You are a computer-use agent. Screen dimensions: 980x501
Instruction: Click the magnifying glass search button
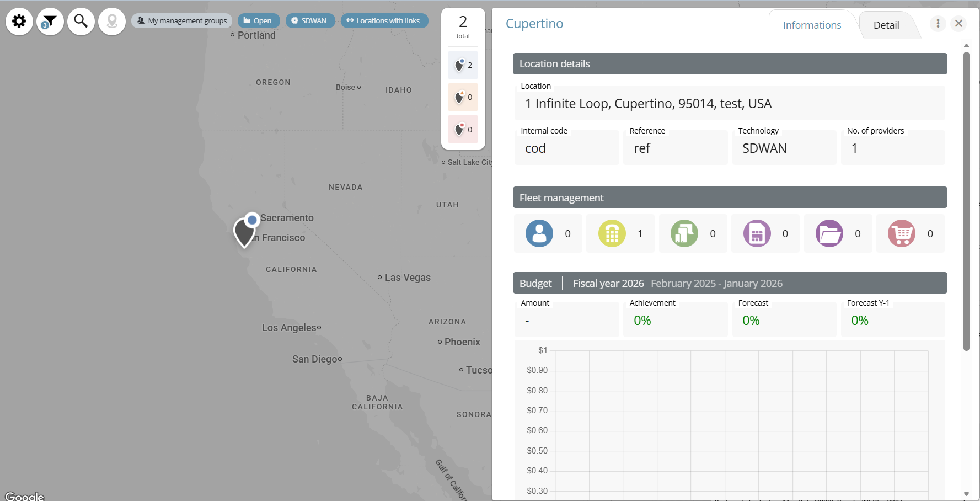pyautogui.click(x=81, y=22)
